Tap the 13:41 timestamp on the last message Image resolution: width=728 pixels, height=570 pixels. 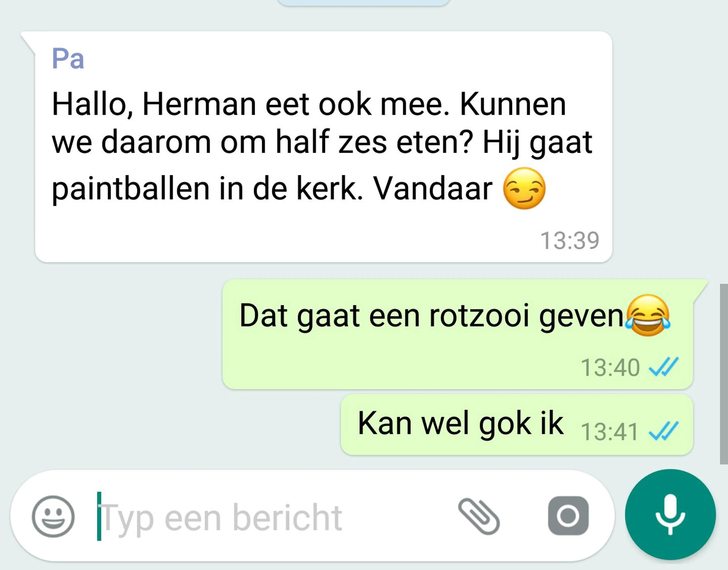[610, 432]
